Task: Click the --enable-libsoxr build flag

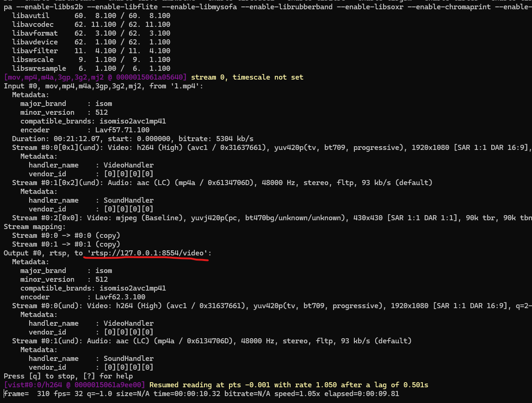Action: (x=370, y=7)
